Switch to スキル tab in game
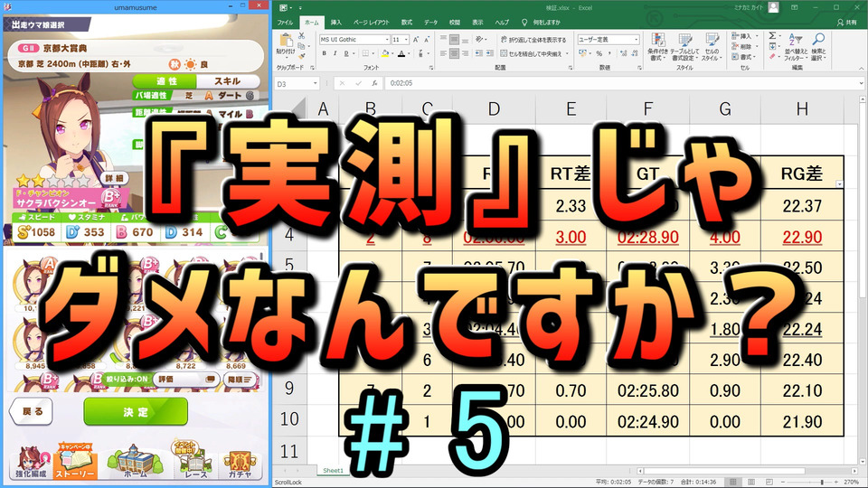 228,80
